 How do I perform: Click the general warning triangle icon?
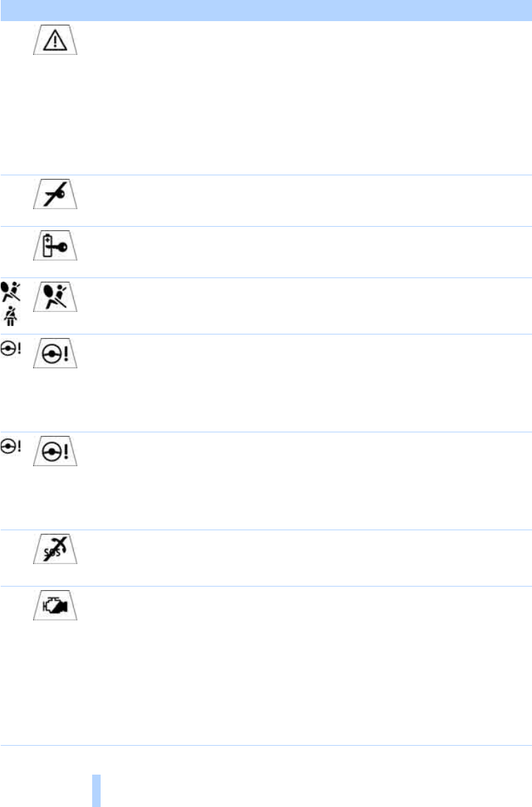(55, 39)
